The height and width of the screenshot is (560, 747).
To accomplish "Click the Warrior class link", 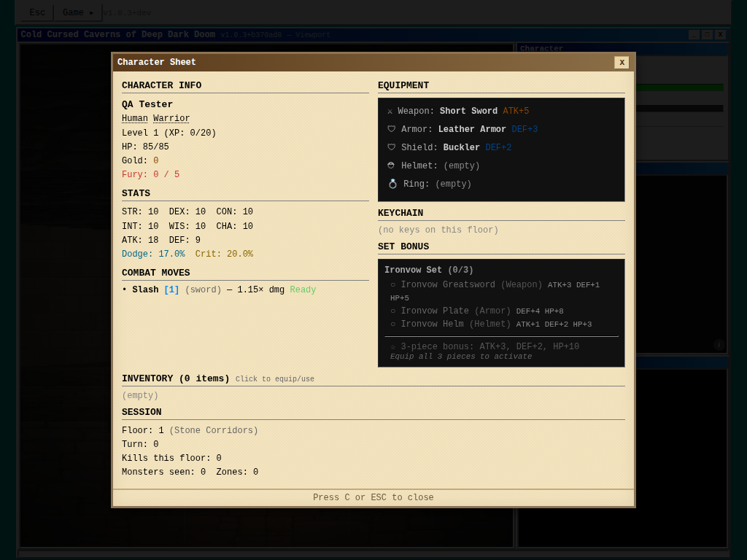I will (x=171, y=118).
